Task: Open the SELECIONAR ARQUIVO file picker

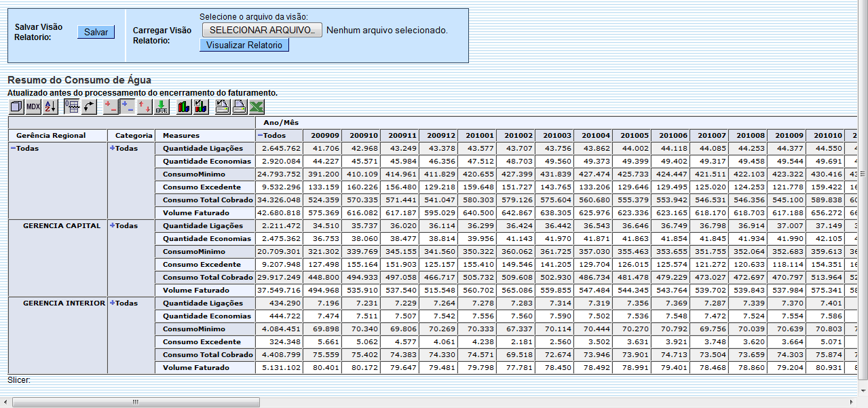Action: click(261, 30)
